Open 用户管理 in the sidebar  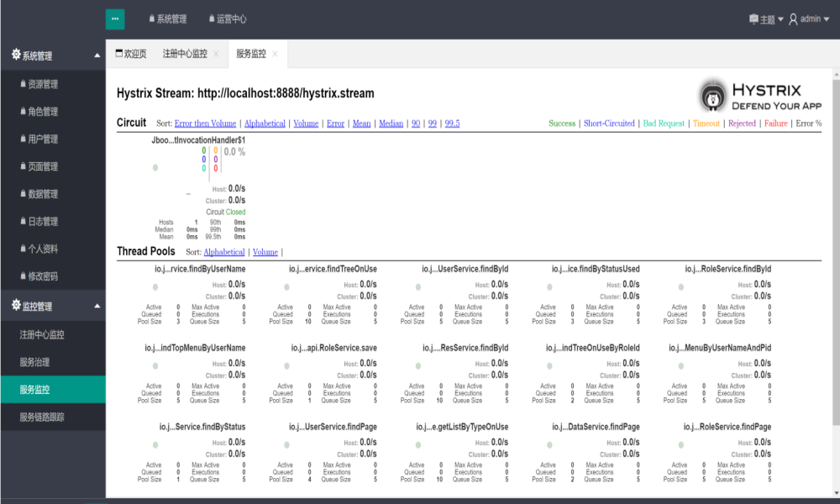pos(42,139)
